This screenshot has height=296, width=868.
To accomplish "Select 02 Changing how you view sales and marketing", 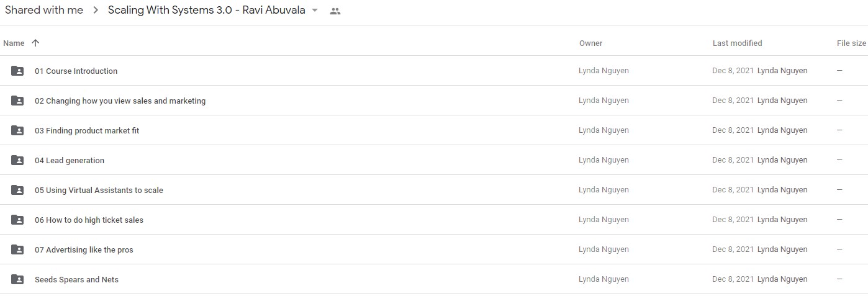I will tap(434, 101).
